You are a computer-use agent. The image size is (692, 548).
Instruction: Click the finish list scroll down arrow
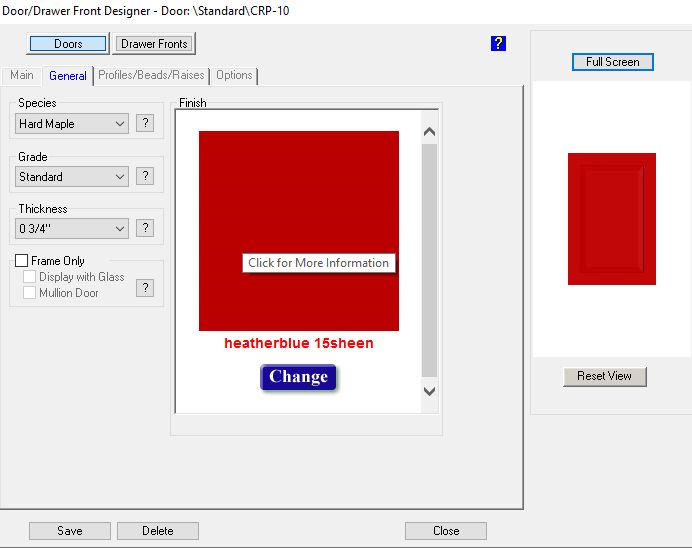point(430,391)
